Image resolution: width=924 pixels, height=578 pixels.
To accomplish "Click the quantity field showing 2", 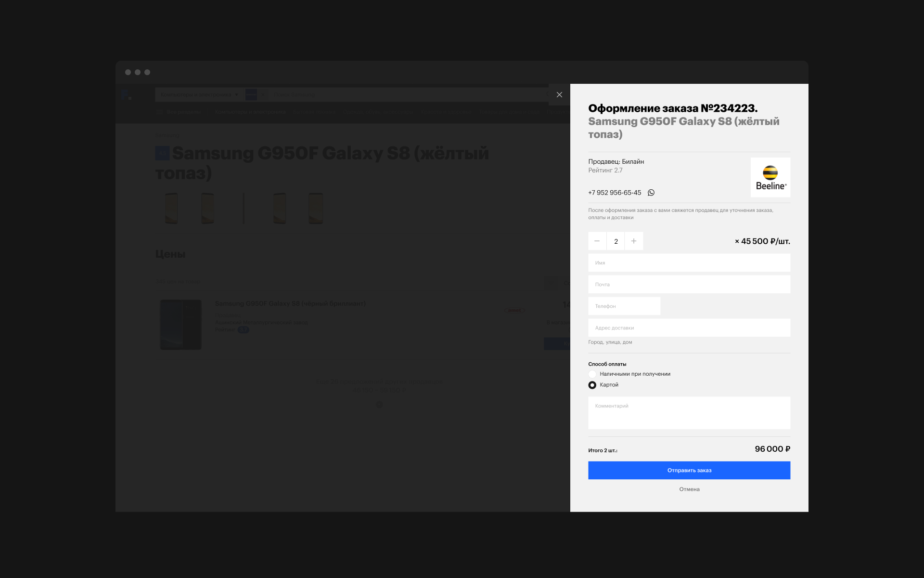I will [616, 241].
